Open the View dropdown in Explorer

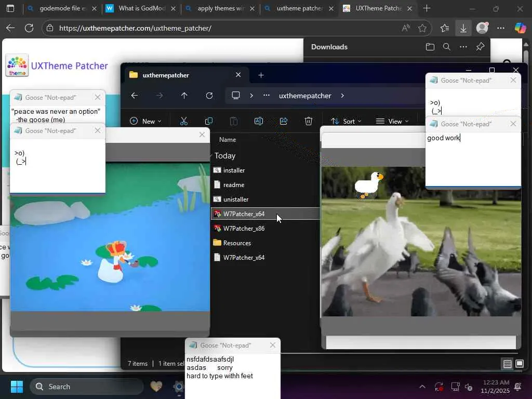coord(392,121)
